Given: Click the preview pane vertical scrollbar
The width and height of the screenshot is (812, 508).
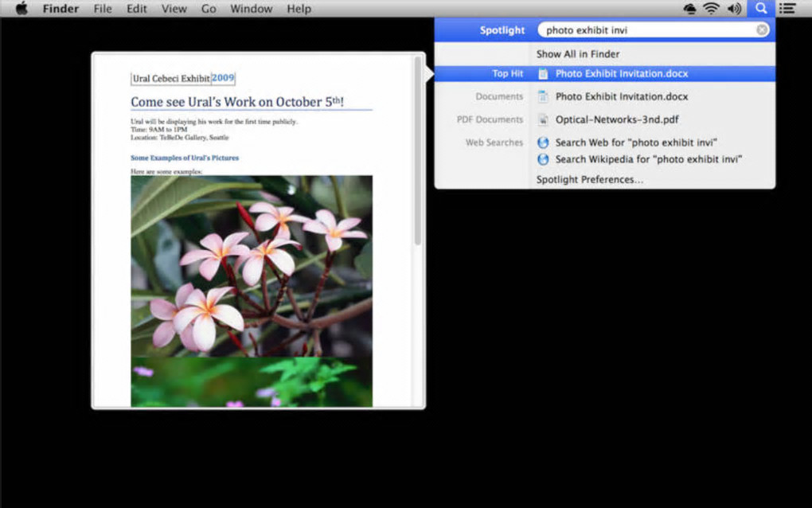Looking at the screenshot, I should [x=417, y=150].
